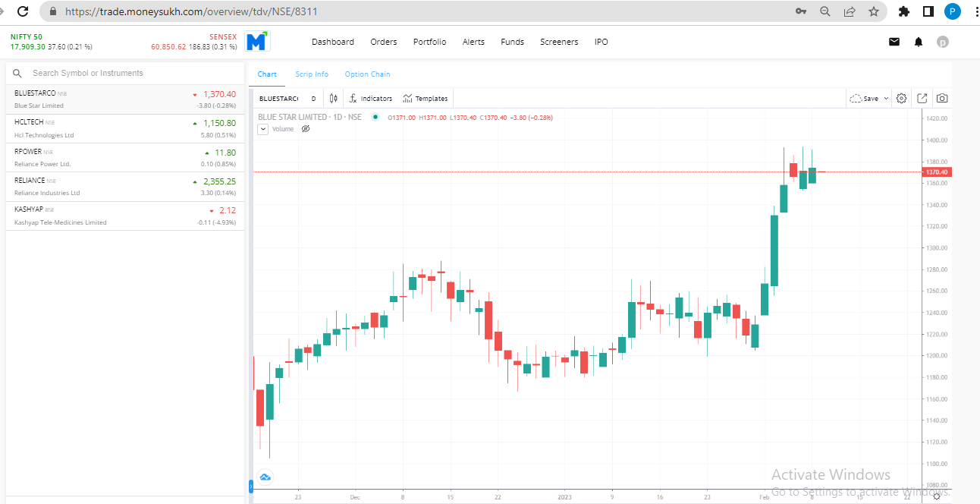Open the Portfolio menu
Viewport: 980px width, 504px height.
click(429, 42)
